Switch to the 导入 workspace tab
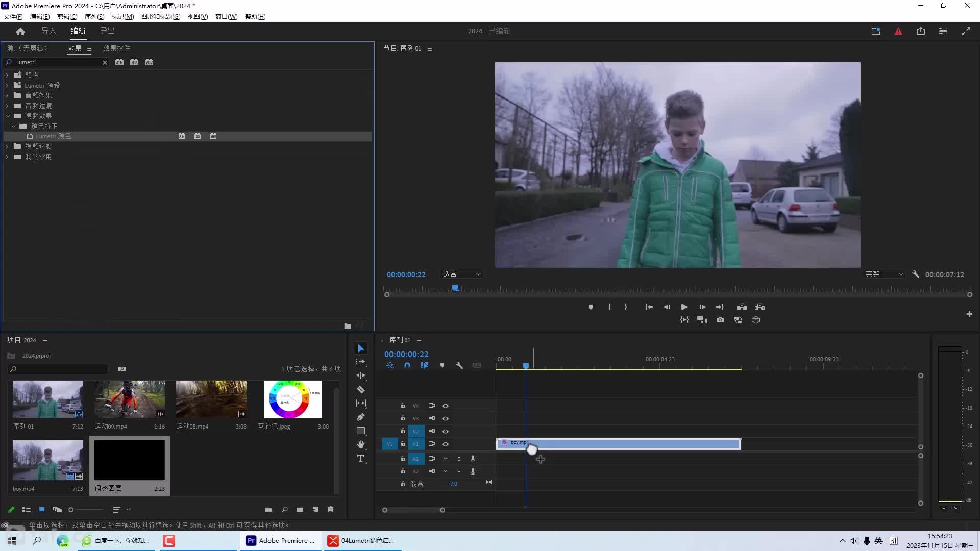This screenshot has width=980, height=551. (x=48, y=31)
